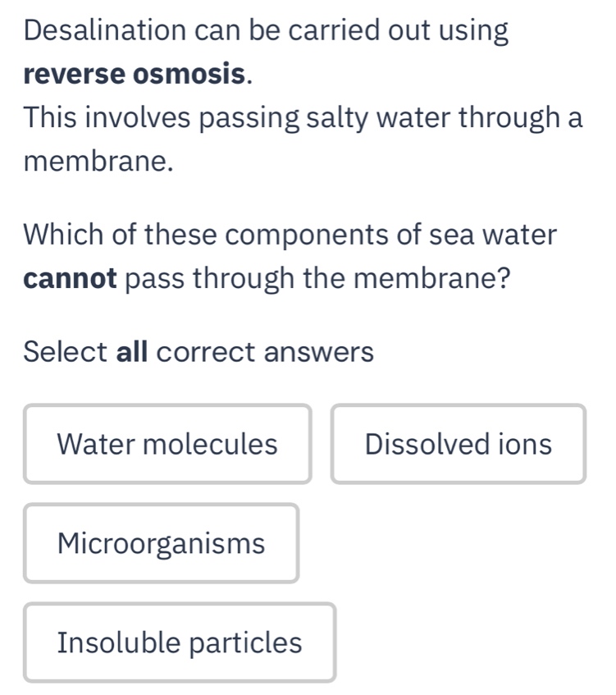Select the Water molecules answer option
This screenshot has width=616, height=695.
pyautogui.click(x=167, y=444)
